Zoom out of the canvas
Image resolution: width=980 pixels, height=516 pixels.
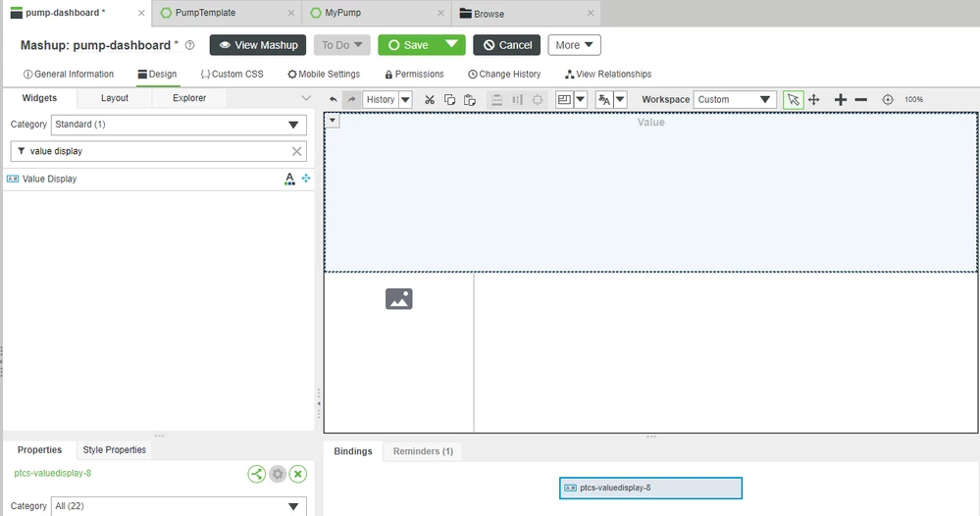click(x=861, y=99)
